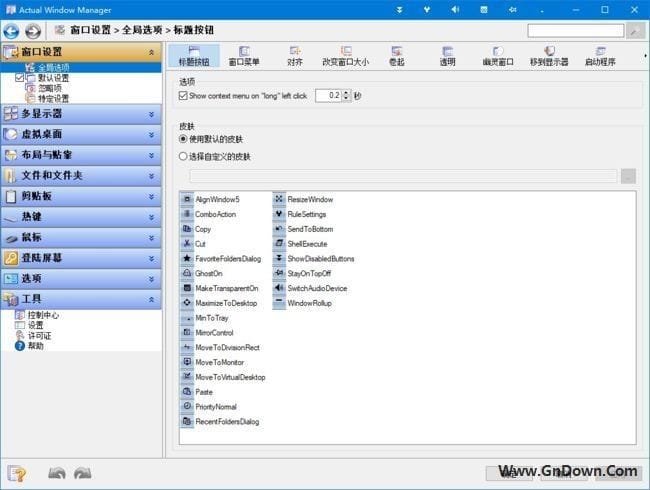
Task: Select 选择自定义的皮肤 radio option
Action: tap(183, 156)
